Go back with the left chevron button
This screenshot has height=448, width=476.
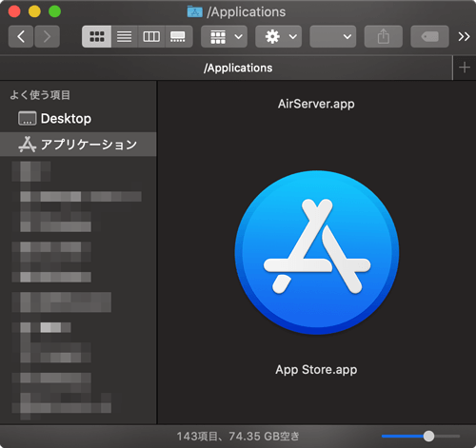point(21,37)
